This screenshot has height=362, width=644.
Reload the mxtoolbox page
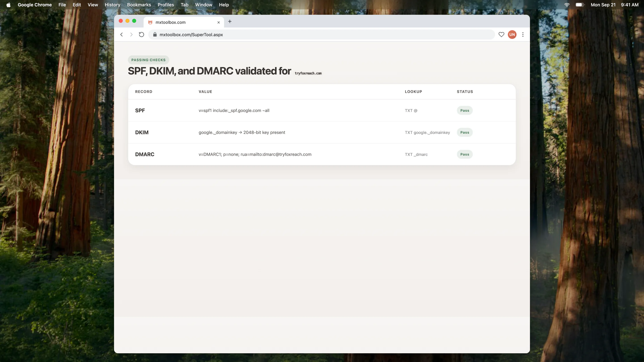click(142, 34)
